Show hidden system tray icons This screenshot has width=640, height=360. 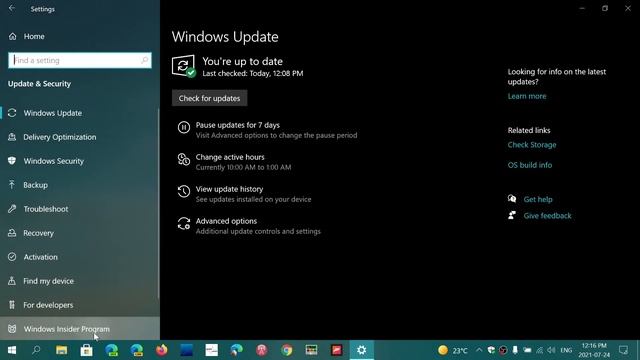click(479, 350)
